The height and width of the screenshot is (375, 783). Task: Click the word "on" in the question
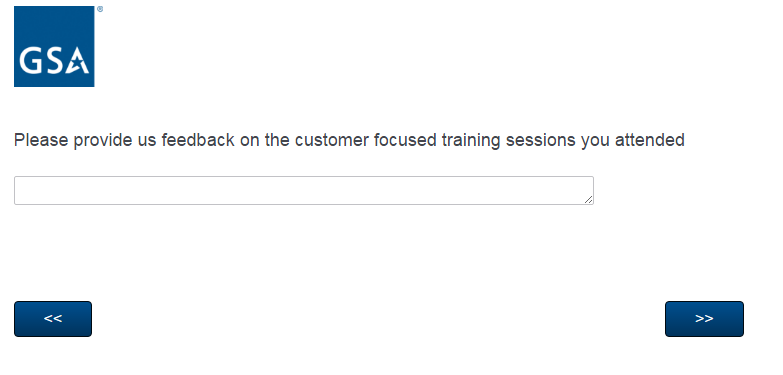click(x=250, y=141)
